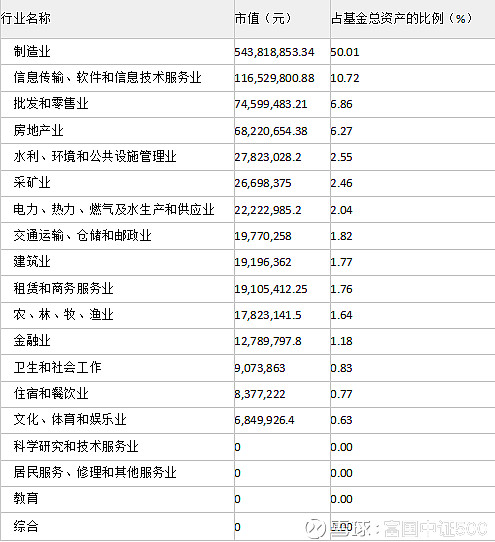Viewport: 495px width, 542px height.
Task: Click 居民服务、修理和其他服务业 row label
Action: point(95,472)
